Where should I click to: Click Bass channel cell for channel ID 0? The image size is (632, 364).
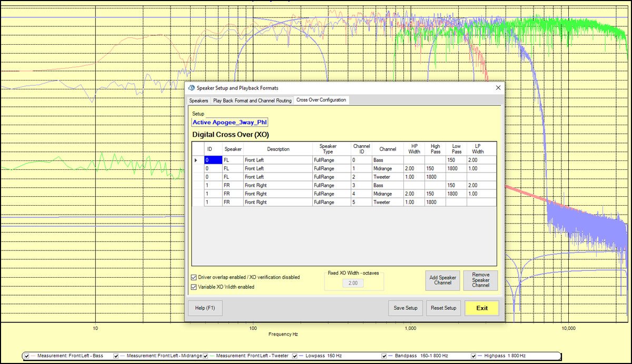tap(388, 160)
